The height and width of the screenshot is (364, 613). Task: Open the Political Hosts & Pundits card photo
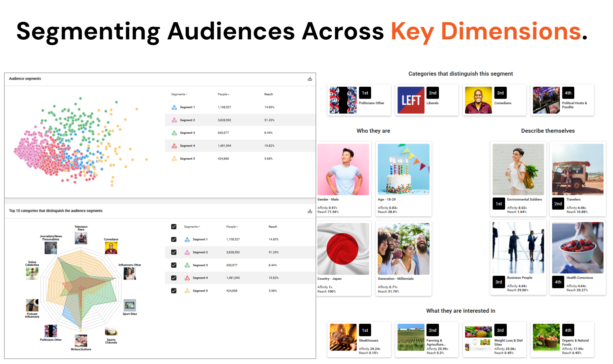click(x=546, y=100)
